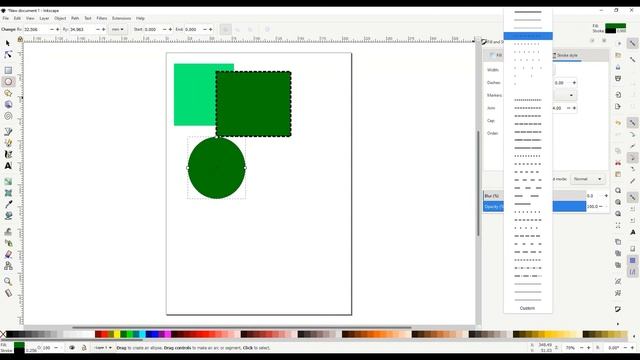The width and height of the screenshot is (640, 360).
Task: Open the units mm dropdown
Action: coord(118,29)
